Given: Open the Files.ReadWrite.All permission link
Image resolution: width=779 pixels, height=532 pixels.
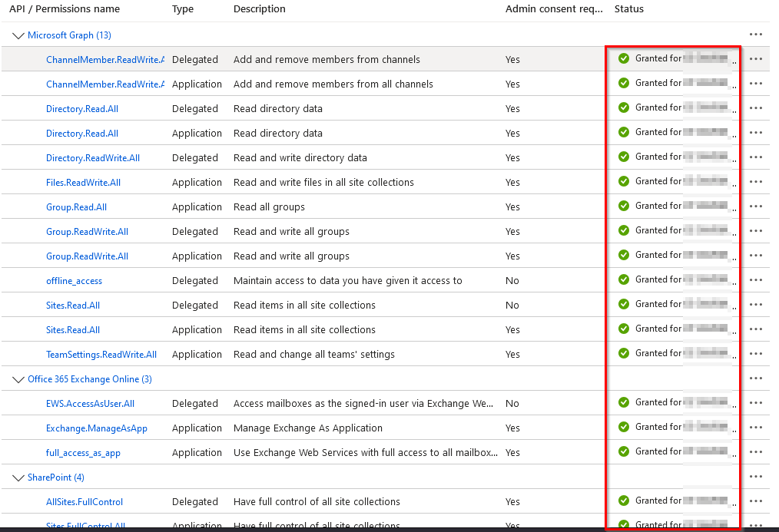Looking at the screenshot, I should point(83,183).
